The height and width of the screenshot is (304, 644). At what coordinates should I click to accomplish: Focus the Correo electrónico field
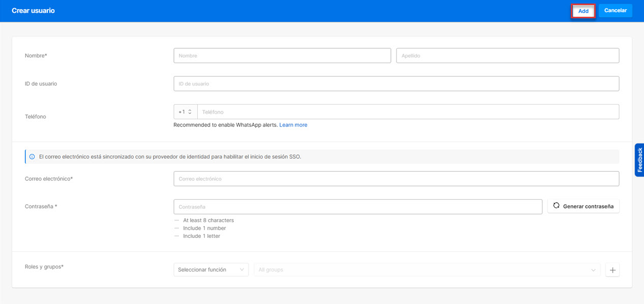tap(396, 179)
